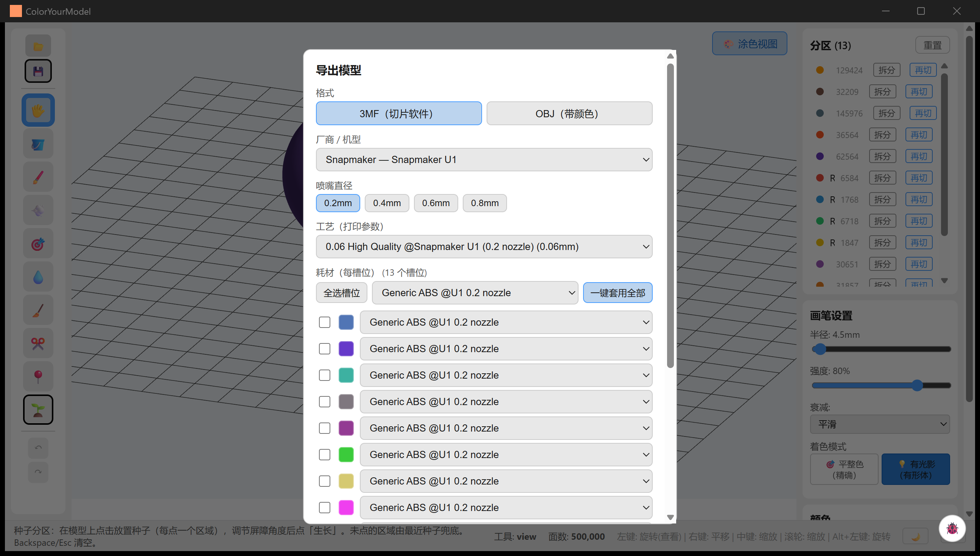The height and width of the screenshot is (556, 980).
Task: Open the 衰减 平滑 dropdown
Action: pos(880,424)
